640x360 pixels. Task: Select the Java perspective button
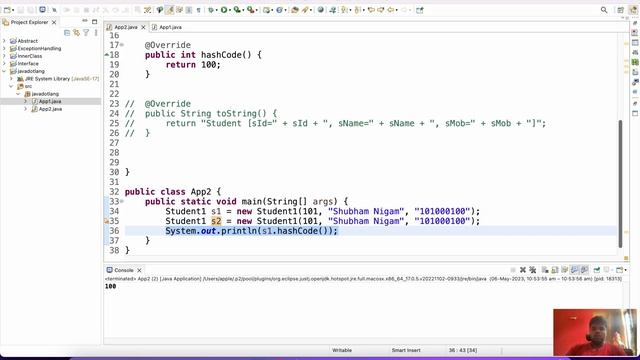(x=633, y=10)
